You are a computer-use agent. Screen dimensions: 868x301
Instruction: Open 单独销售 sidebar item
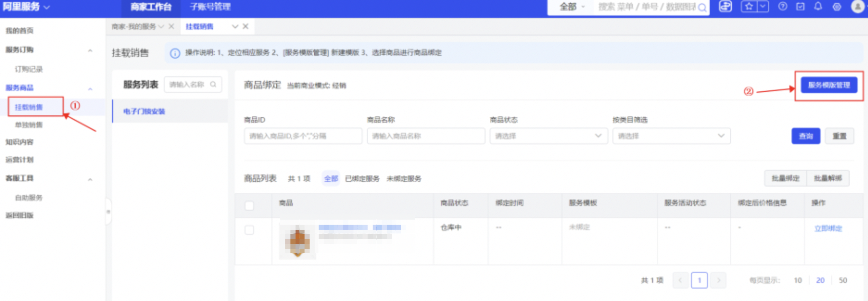(29, 125)
